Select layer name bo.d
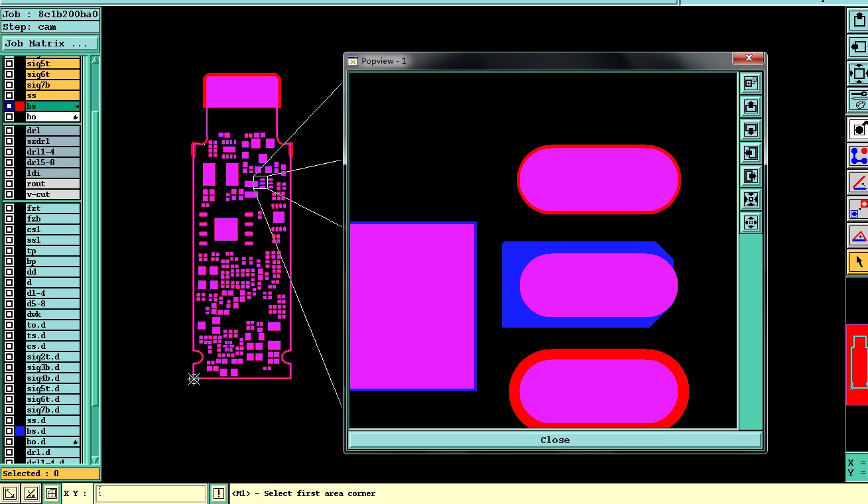The width and height of the screenshot is (868, 504). [53, 442]
